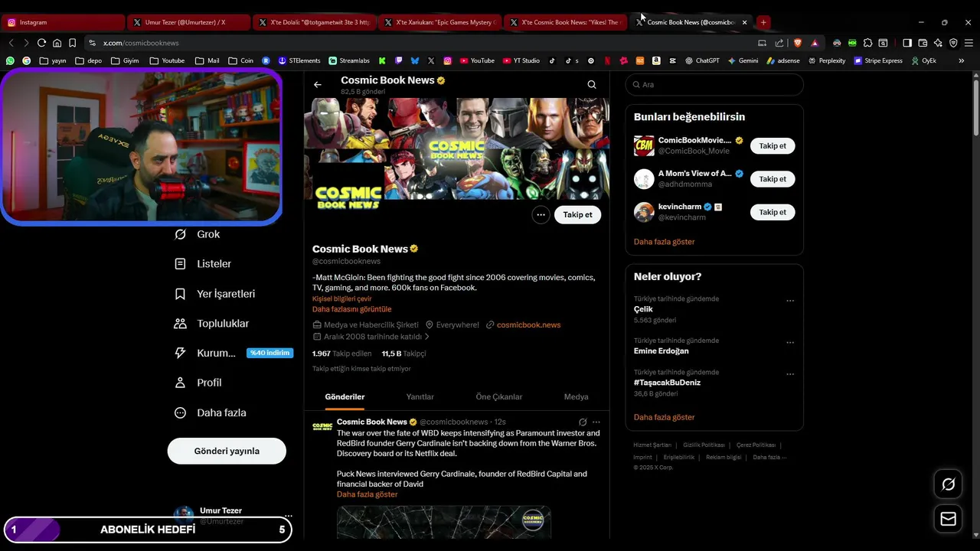Click the Gönderi yayınla button
Viewport: 980px width, 551px height.
coord(227,451)
